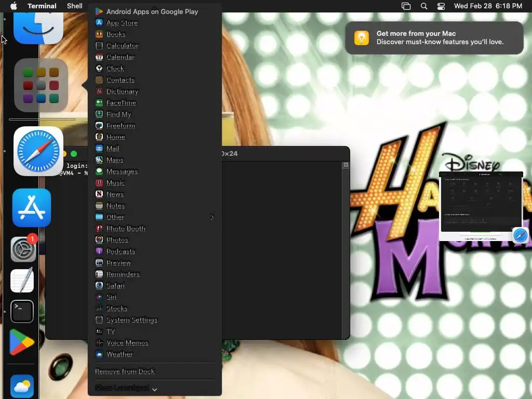Choose Books from the Launchpad menu
This screenshot has height=399, width=532.
pyautogui.click(x=155, y=34)
